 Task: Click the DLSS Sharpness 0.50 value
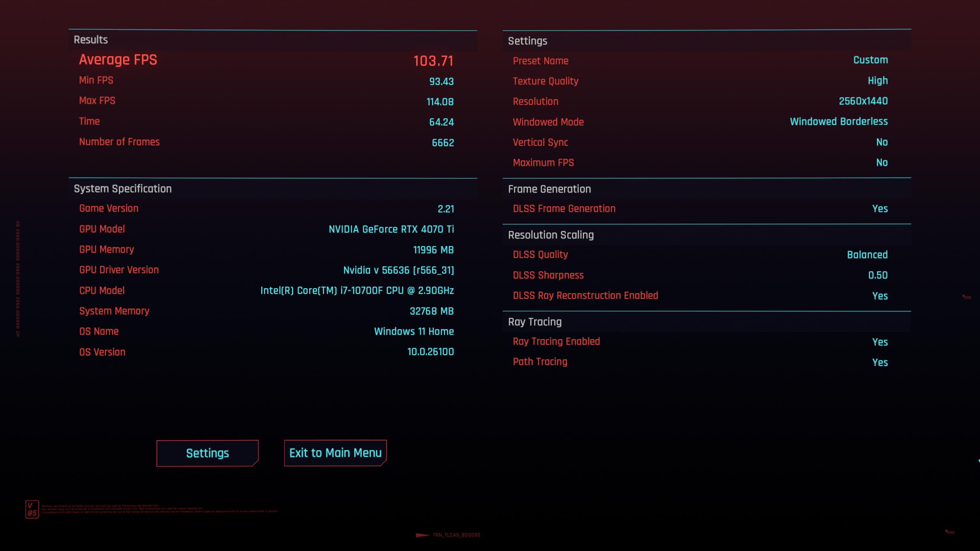[x=877, y=275]
